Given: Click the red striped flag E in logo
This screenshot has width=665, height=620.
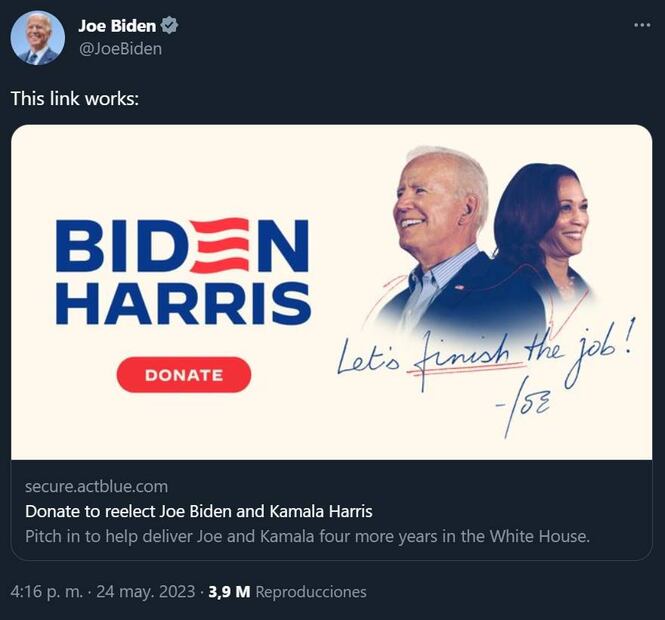Looking at the screenshot, I should [221, 246].
